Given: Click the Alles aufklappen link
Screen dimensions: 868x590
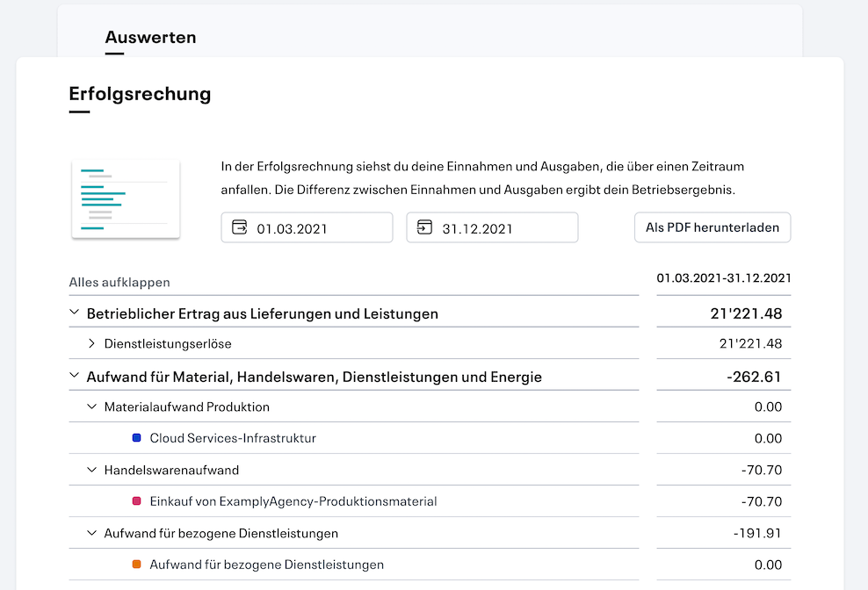Looking at the screenshot, I should 119,282.
